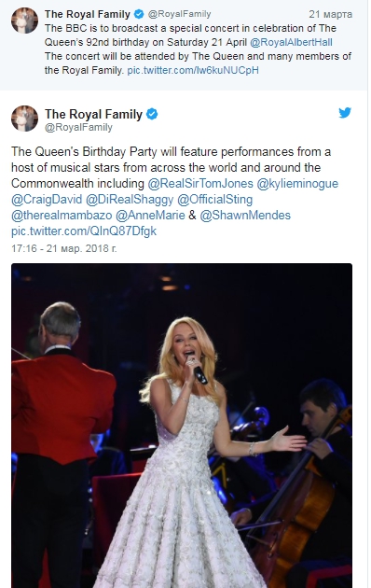Image resolution: width=371 pixels, height=588 pixels.
Task: Open the @DiRealShaggy mention
Action: click(x=130, y=199)
